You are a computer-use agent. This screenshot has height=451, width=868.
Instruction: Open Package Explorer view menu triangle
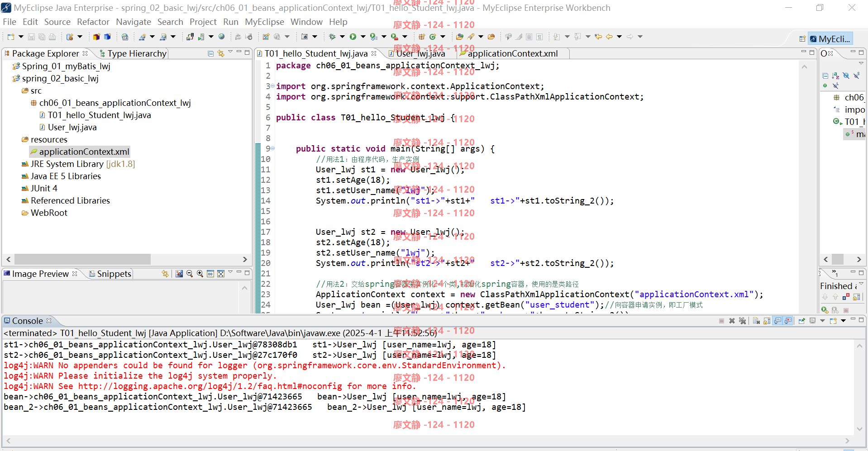(x=230, y=52)
